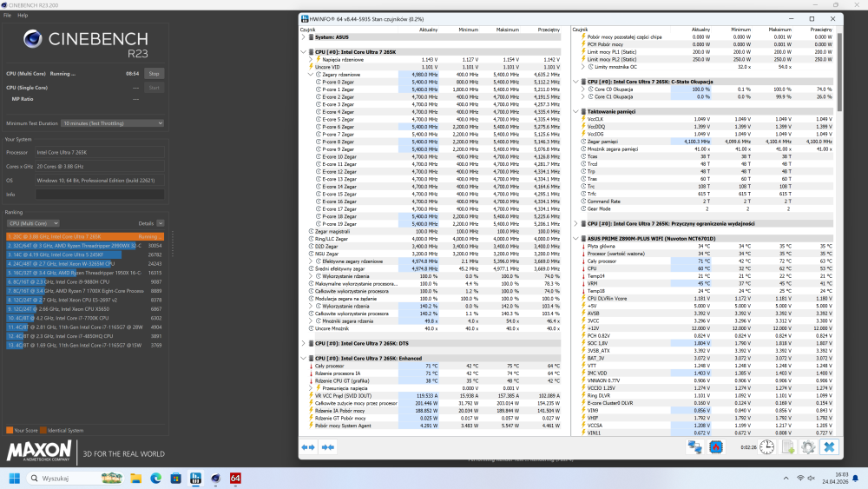
Task: Collapse the Taktowanie pamięci group
Action: click(575, 111)
